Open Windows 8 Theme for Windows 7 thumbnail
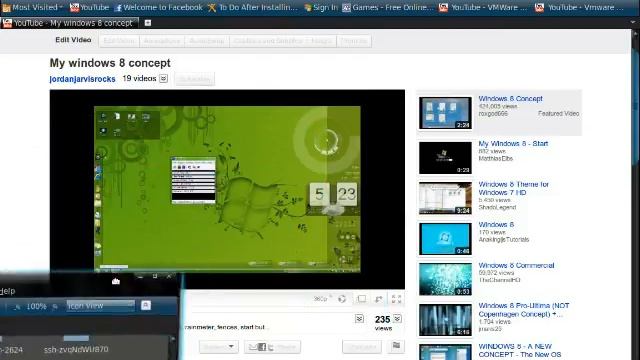Viewport: 640px width, 360px height. (445, 198)
